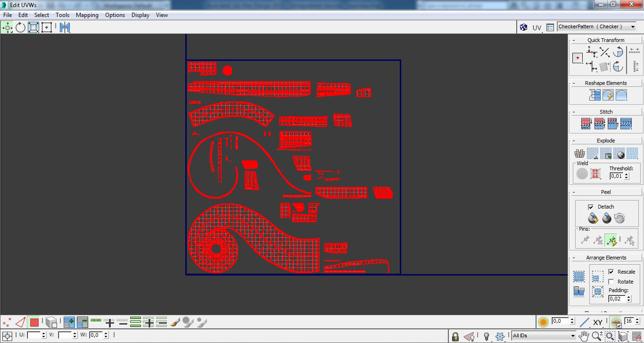Click the Lock Selection padlock icon
Image resolution: width=644 pixels, height=343 pixels.
[455, 336]
